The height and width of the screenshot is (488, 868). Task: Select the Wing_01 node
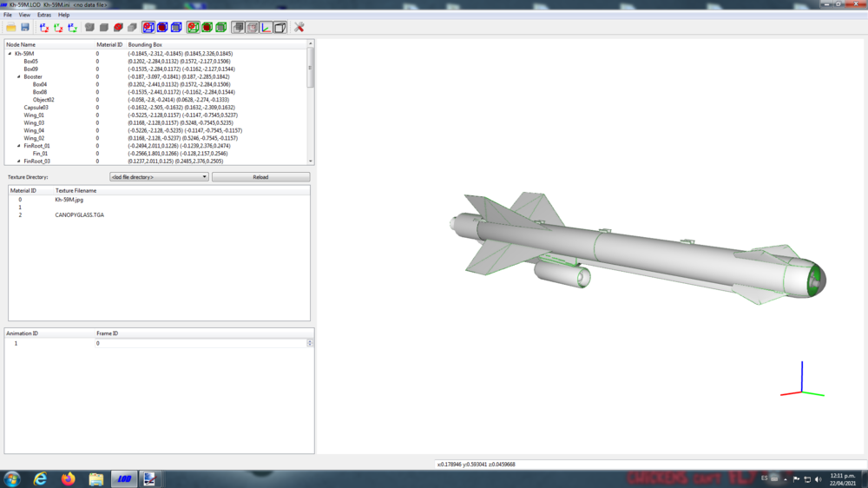[34, 115]
